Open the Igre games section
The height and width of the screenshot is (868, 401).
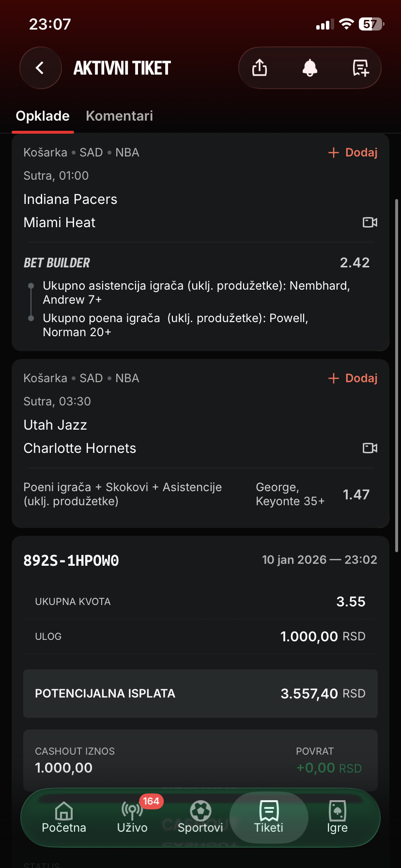click(x=337, y=817)
